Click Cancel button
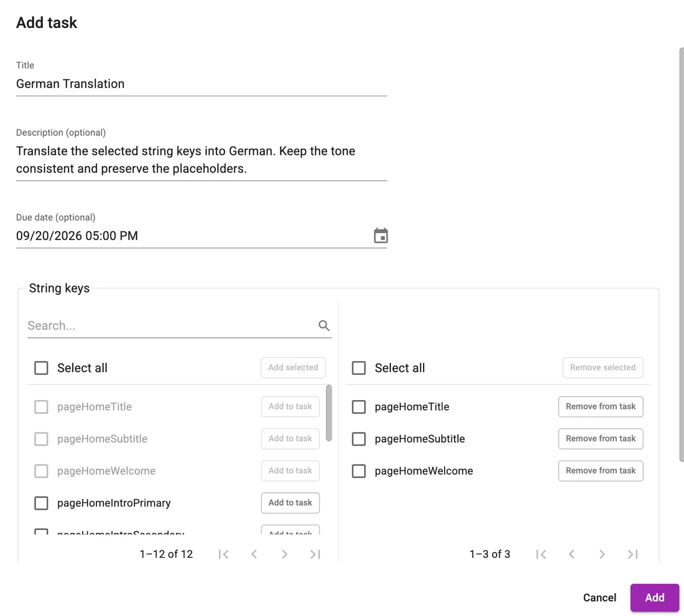The height and width of the screenshot is (616, 684). click(600, 597)
